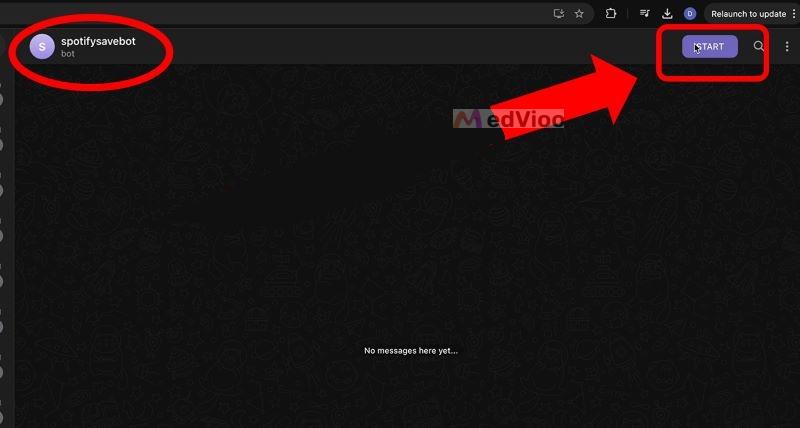Screen dimensions: 800x428
Task: Open spotifysavebot profile via its name
Action: [98, 41]
